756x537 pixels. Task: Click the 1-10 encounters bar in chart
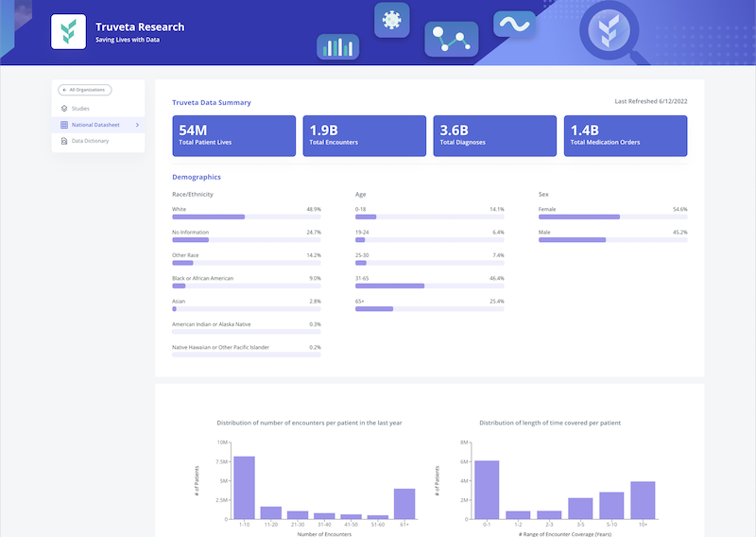[x=245, y=488]
